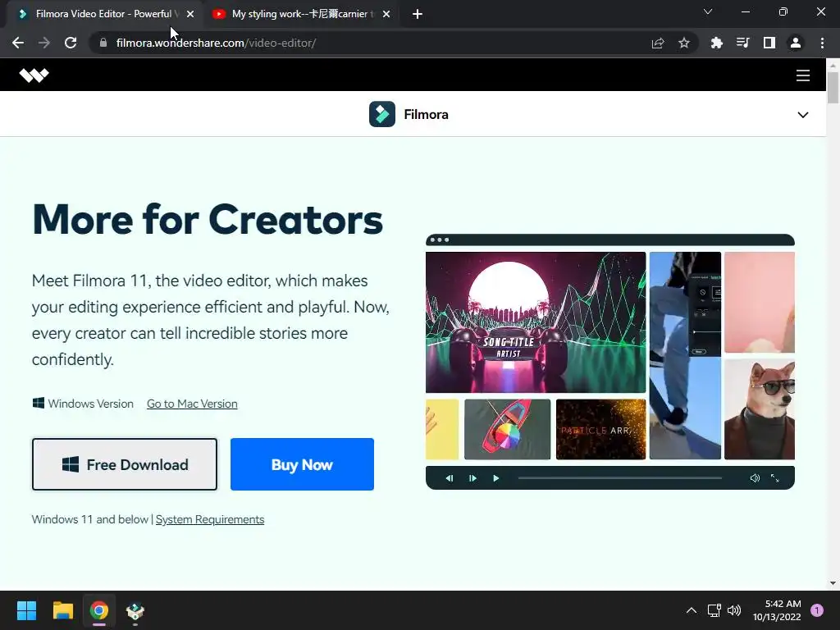Image resolution: width=840 pixels, height=630 pixels.
Task: Open the Extensions puzzle icon
Action: click(716, 43)
